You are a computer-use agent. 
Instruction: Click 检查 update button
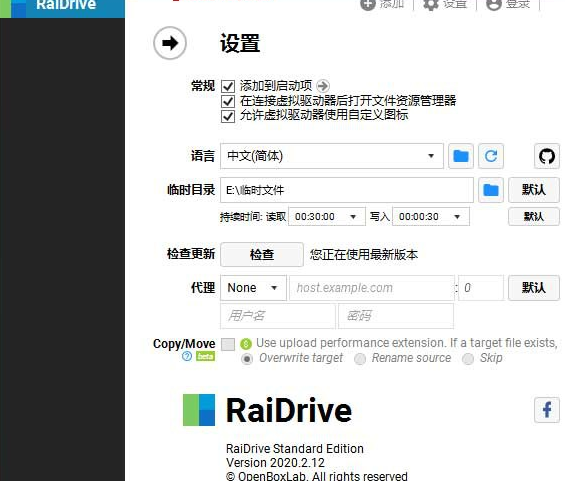click(x=262, y=255)
